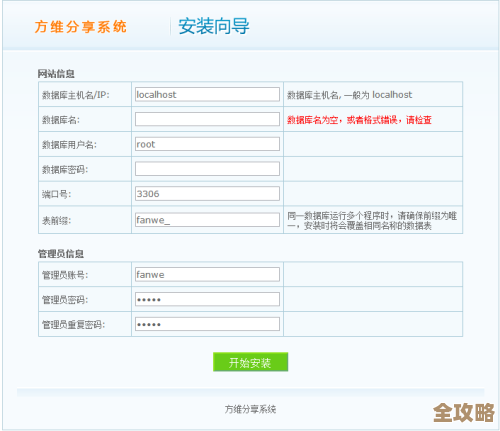Click the footer text 方维分享系统
Viewport: 500px width, 431px height.
pyautogui.click(x=250, y=409)
